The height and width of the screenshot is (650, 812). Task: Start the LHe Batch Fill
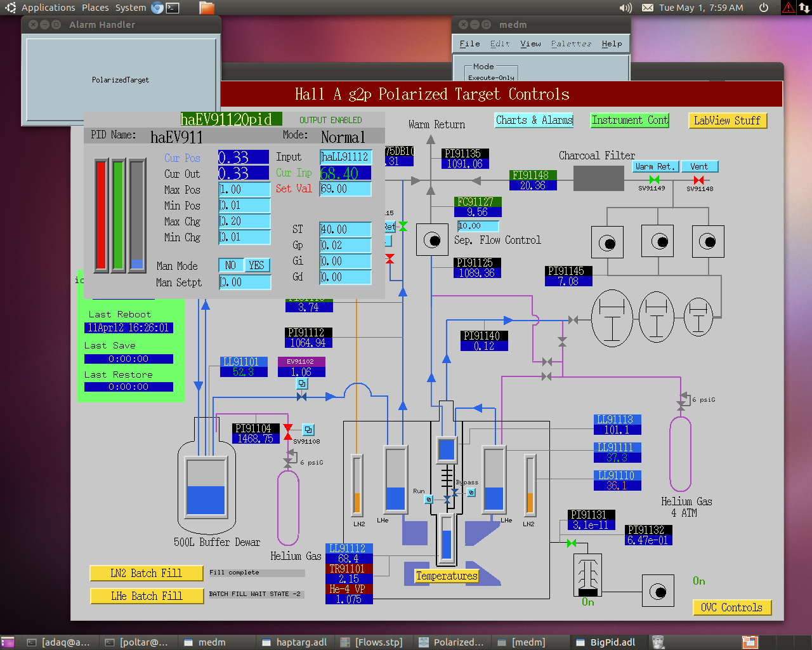[147, 596]
